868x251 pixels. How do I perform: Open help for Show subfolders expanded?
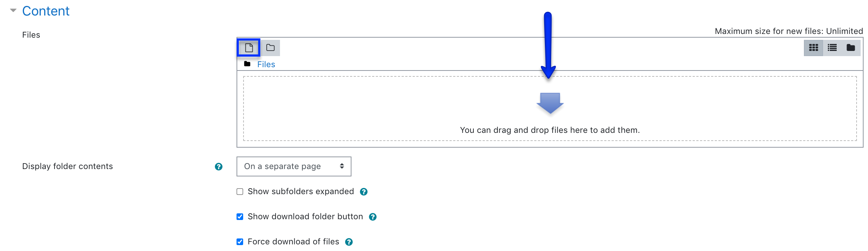pos(364,192)
